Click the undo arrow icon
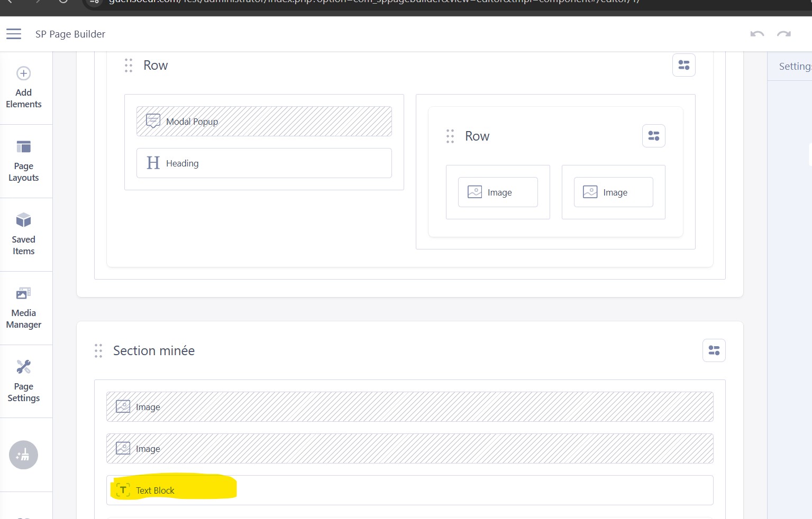This screenshot has width=812, height=519. point(757,34)
